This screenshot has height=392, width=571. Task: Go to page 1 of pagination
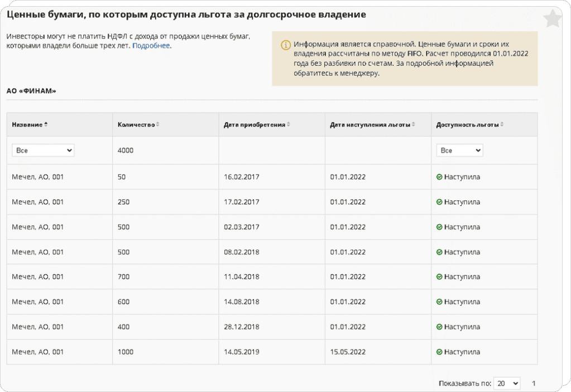click(534, 383)
